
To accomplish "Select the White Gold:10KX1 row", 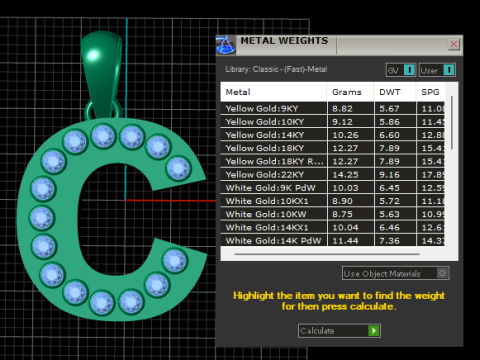I will [x=332, y=201].
